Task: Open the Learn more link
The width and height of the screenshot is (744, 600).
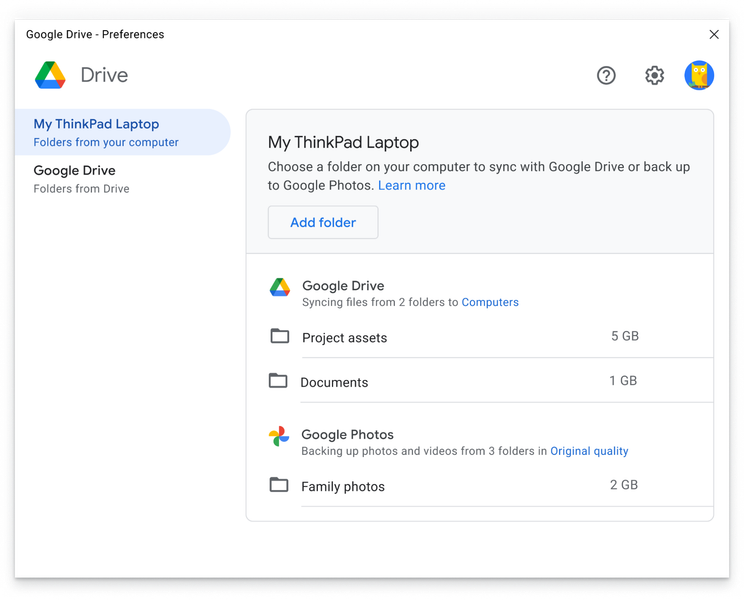Action: point(411,185)
